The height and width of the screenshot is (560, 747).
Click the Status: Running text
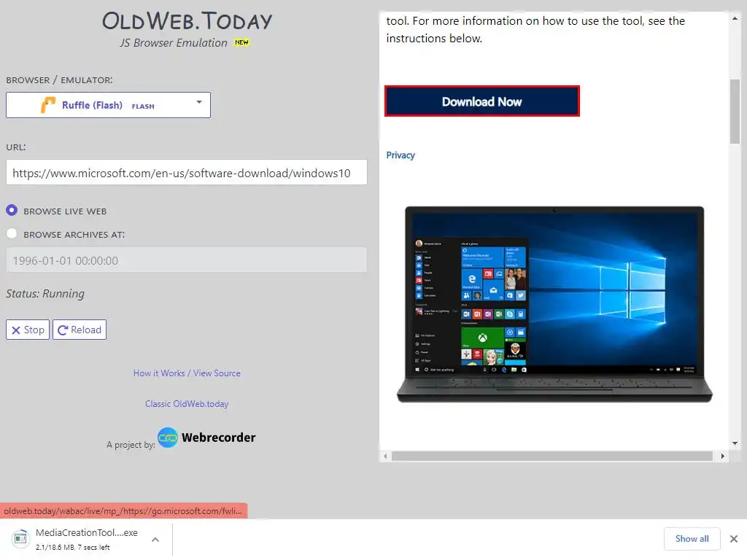pos(45,293)
